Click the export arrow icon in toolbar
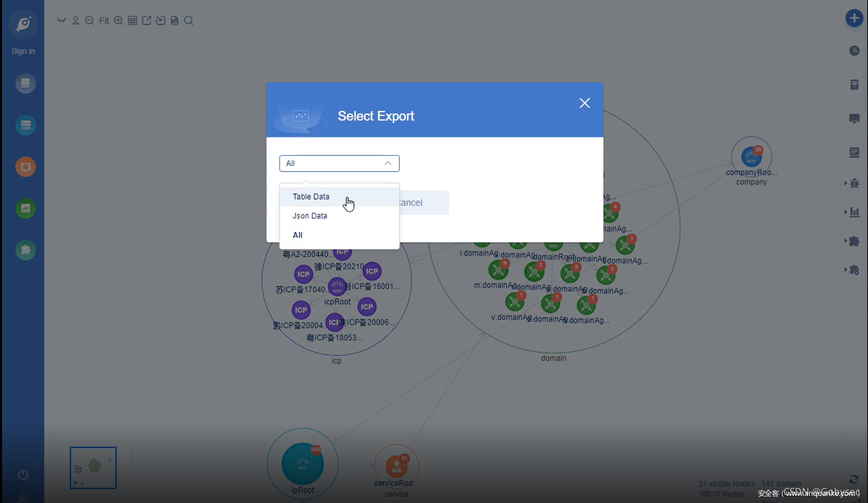868x503 pixels. [147, 20]
